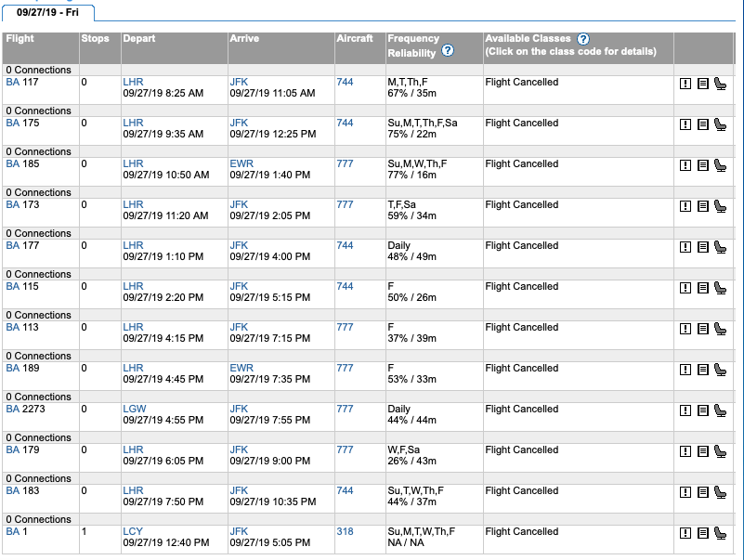Click the alert icon for flight BA 113
744x560 pixels.
pyautogui.click(x=685, y=329)
